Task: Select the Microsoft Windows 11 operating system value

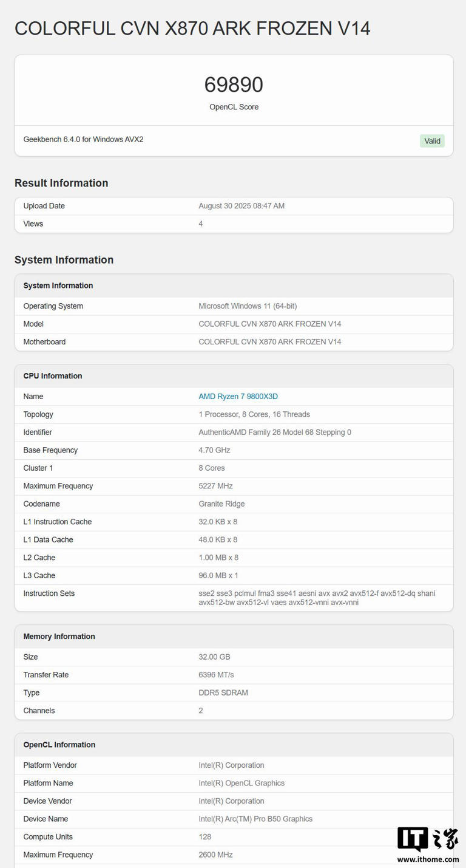Action: (x=248, y=306)
